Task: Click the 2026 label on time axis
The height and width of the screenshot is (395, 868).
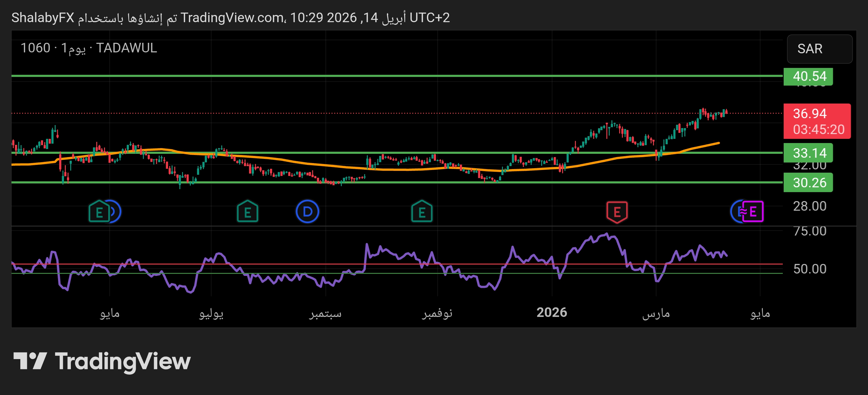Action: [552, 312]
